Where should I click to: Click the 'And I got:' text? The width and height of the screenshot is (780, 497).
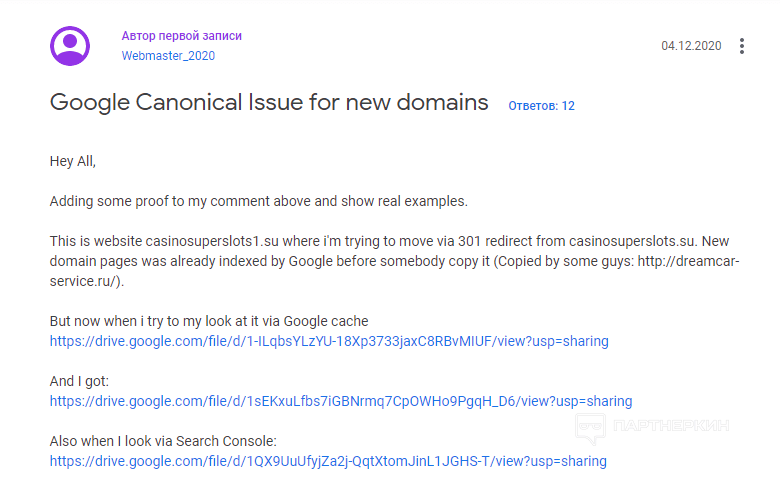[79, 381]
